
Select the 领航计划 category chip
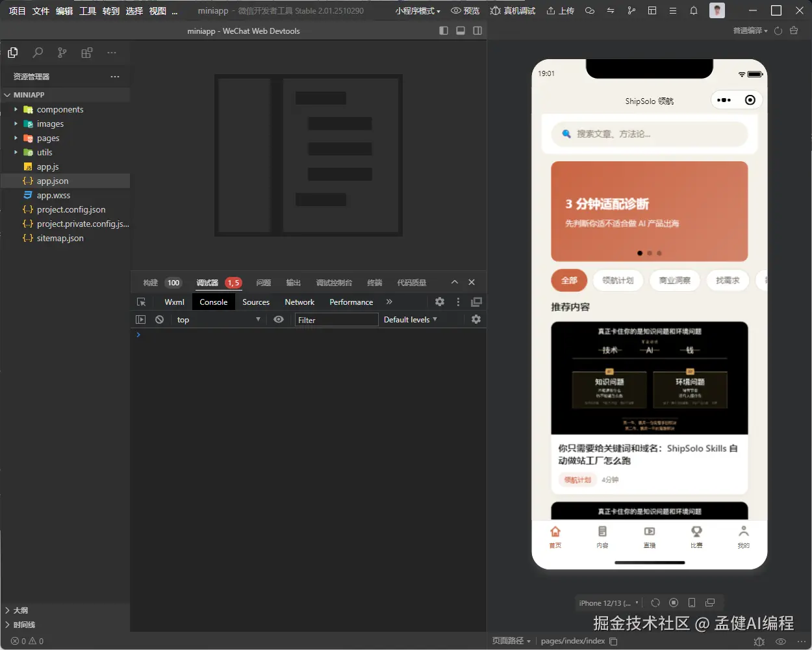618,280
